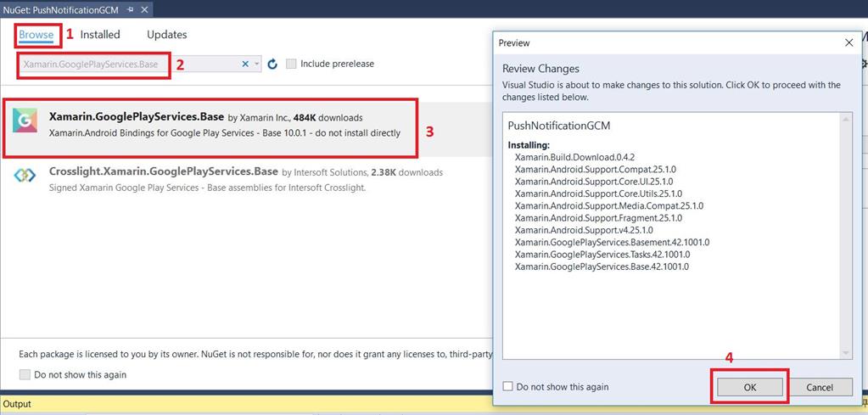This screenshot has width=868, height=415.
Task: Pin the NuGet: PushNotificationGCM tab
Action: [130, 9]
